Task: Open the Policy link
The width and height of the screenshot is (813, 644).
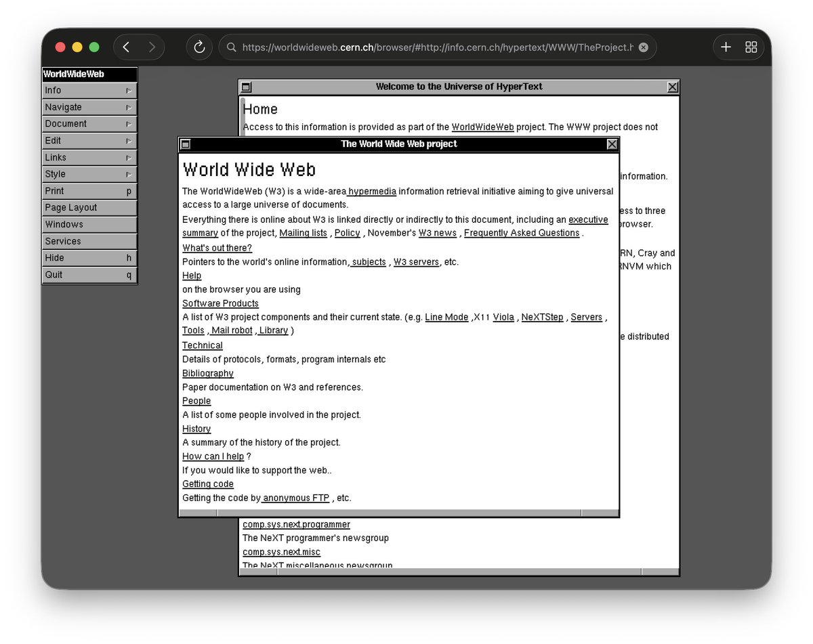Action: pos(348,233)
